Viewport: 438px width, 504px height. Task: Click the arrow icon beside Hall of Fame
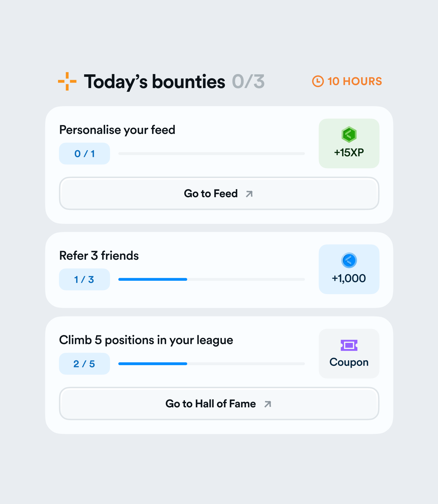268,404
